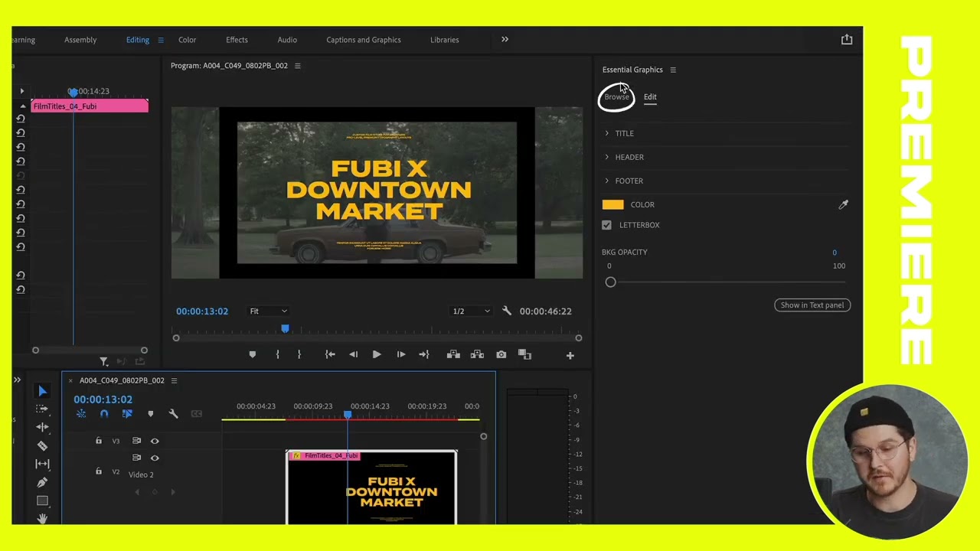Image resolution: width=980 pixels, height=551 pixels.
Task: Expand the TITLE section
Action: tap(607, 133)
